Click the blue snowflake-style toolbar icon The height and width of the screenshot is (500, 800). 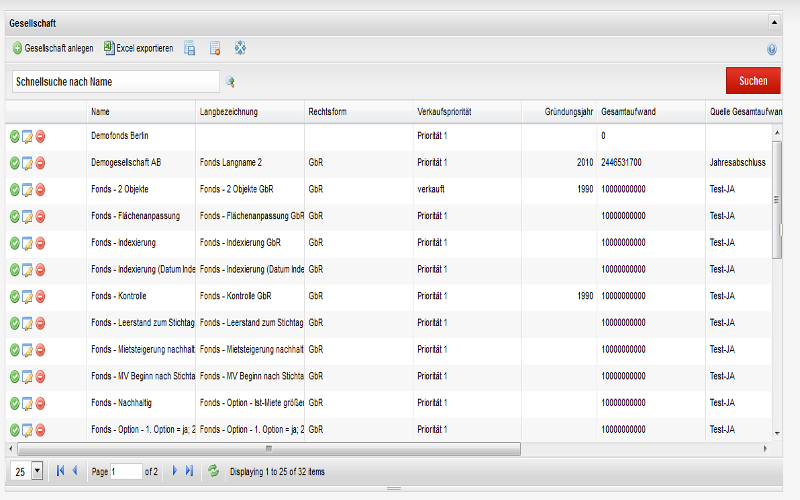[x=240, y=48]
